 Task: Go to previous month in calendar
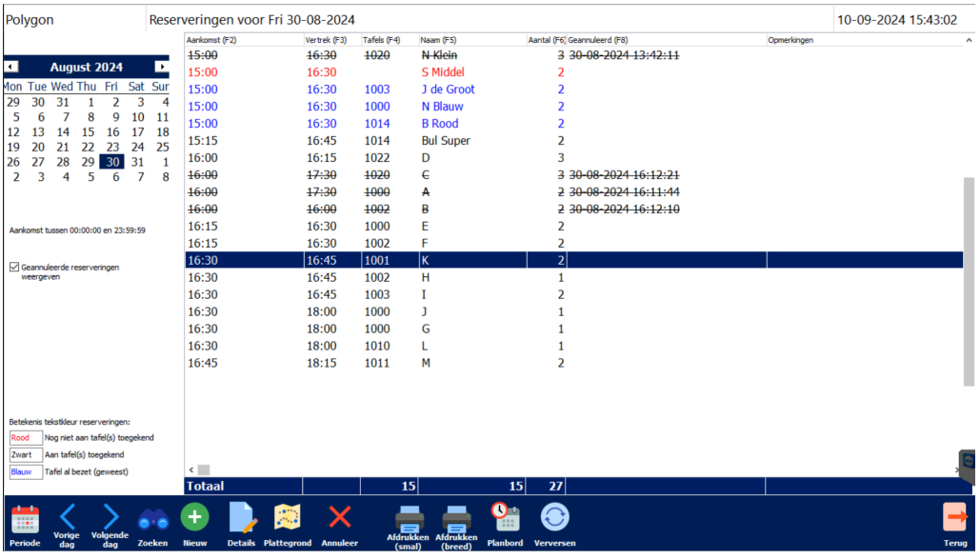click(11, 67)
